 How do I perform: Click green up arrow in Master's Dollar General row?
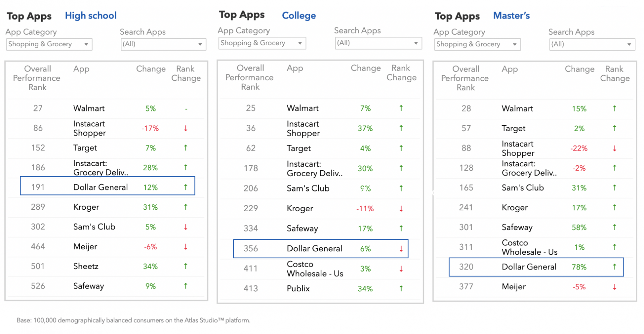(615, 267)
